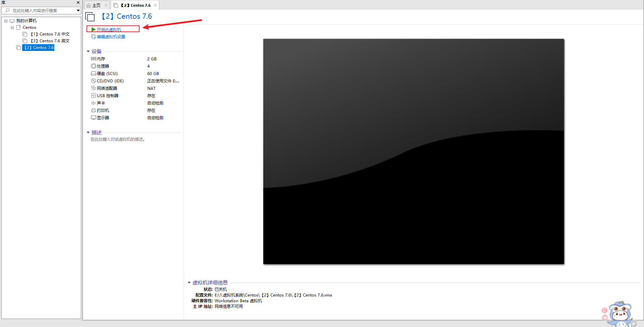Click the edit virtual machine settings icon
This screenshot has height=327, width=644.
(94, 37)
